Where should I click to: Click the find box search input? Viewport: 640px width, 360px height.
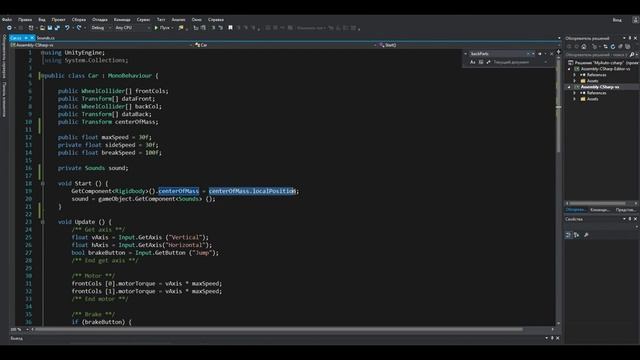pos(498,54)
